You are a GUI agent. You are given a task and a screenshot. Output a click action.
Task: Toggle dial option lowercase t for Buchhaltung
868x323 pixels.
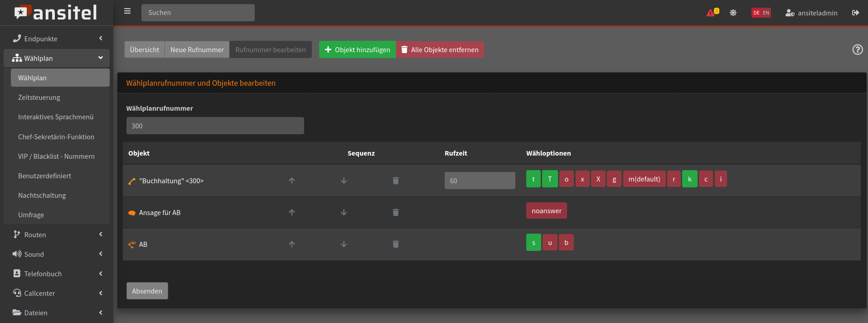[x=533, y=179]
